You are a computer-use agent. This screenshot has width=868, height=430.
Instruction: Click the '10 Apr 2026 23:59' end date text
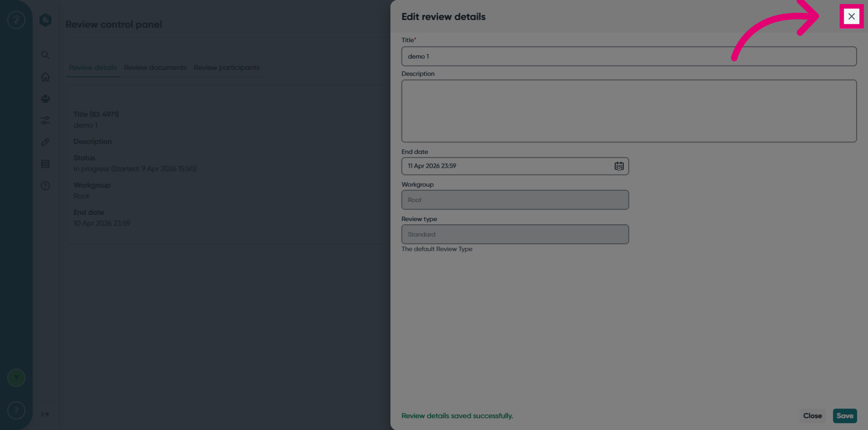click(102, 223)
